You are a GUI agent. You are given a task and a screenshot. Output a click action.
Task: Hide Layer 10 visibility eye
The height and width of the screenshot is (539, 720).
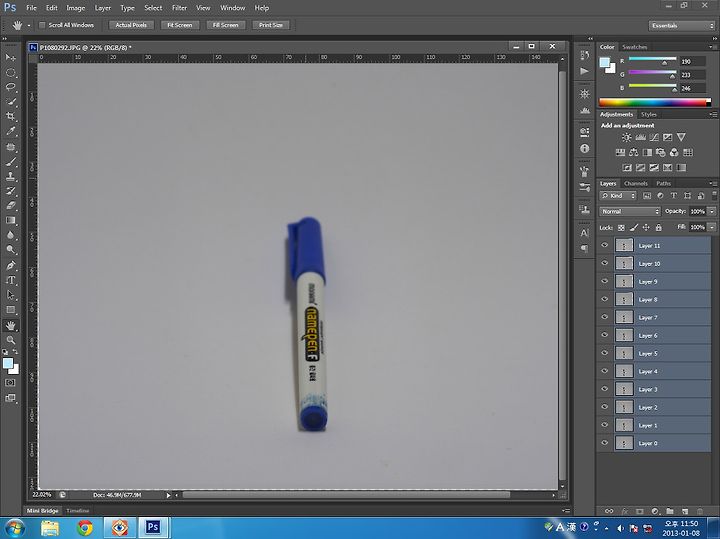click(604, 263)
